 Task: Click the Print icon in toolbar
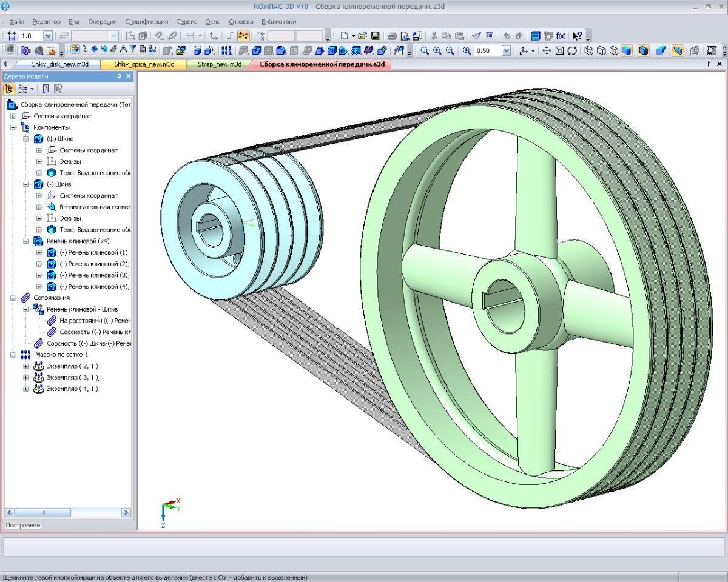click(392, 36)
